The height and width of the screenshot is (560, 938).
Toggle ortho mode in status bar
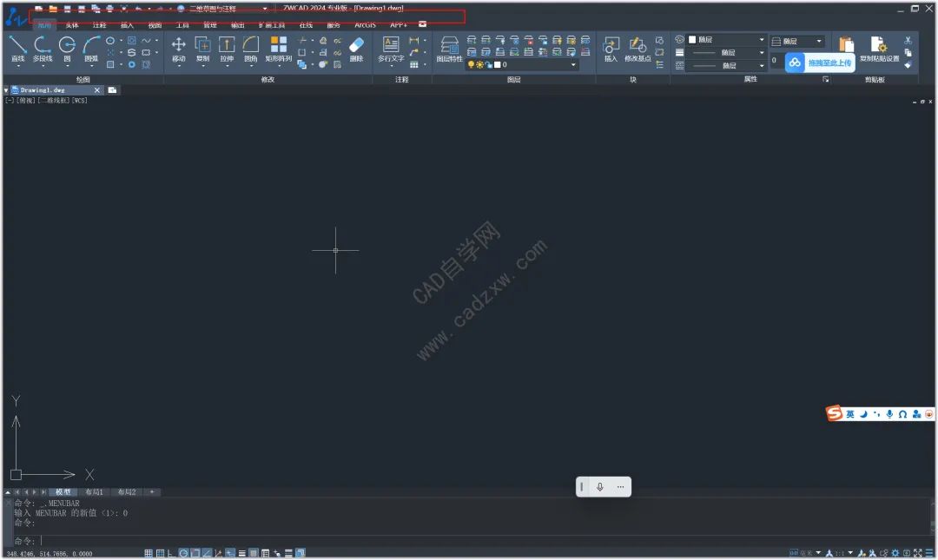tap(171, 553)
